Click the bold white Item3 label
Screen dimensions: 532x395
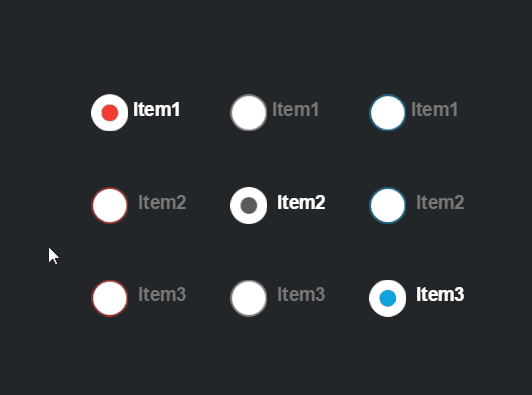(440, 294)
